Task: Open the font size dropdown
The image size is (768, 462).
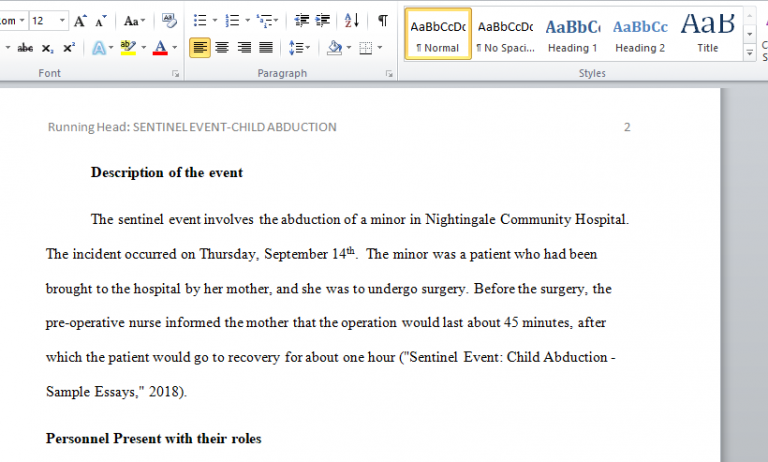Action: coord(62,20)
